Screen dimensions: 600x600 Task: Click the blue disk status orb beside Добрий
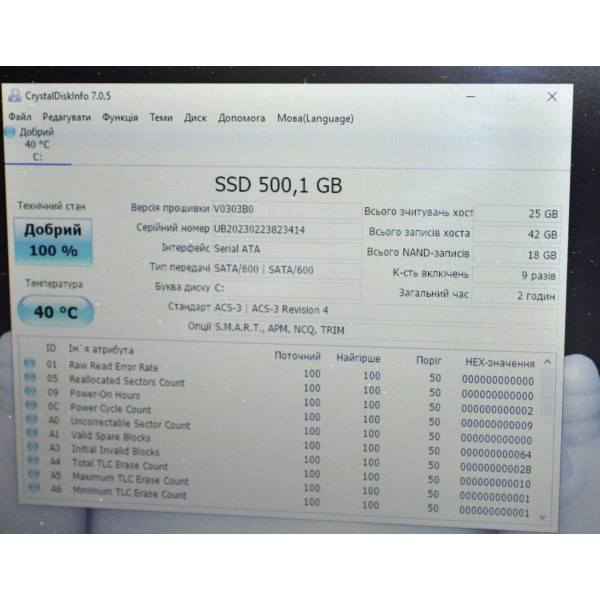[x=10, y=132]
